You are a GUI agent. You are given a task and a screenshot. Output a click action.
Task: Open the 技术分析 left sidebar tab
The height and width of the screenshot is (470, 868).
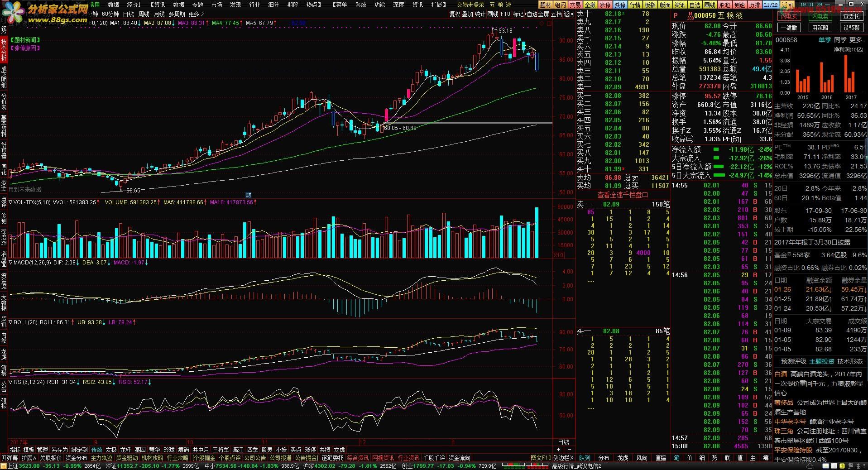4,49
